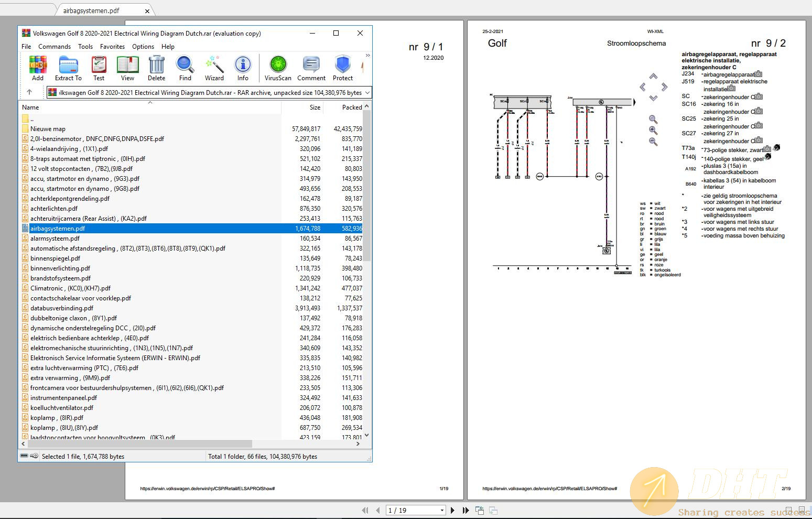The height and width of the screenshot is (519, 812).
Task: Open the Options menu
Action: click(143, 46)
